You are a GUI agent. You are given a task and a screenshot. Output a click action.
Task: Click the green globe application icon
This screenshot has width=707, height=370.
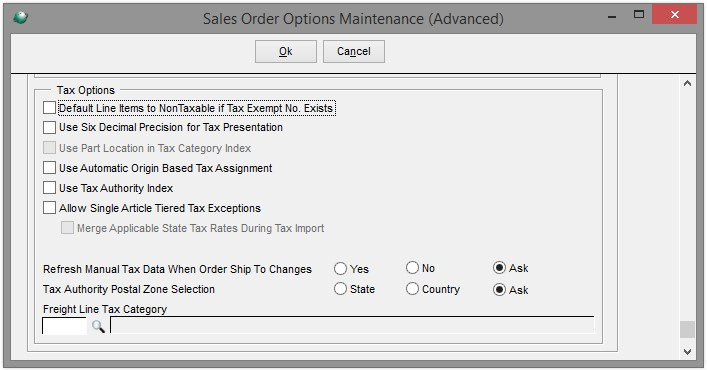tap(20, 18)
